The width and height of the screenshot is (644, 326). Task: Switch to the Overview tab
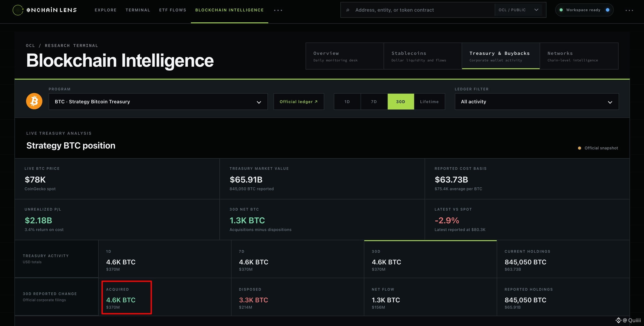(x=345, y=56)
